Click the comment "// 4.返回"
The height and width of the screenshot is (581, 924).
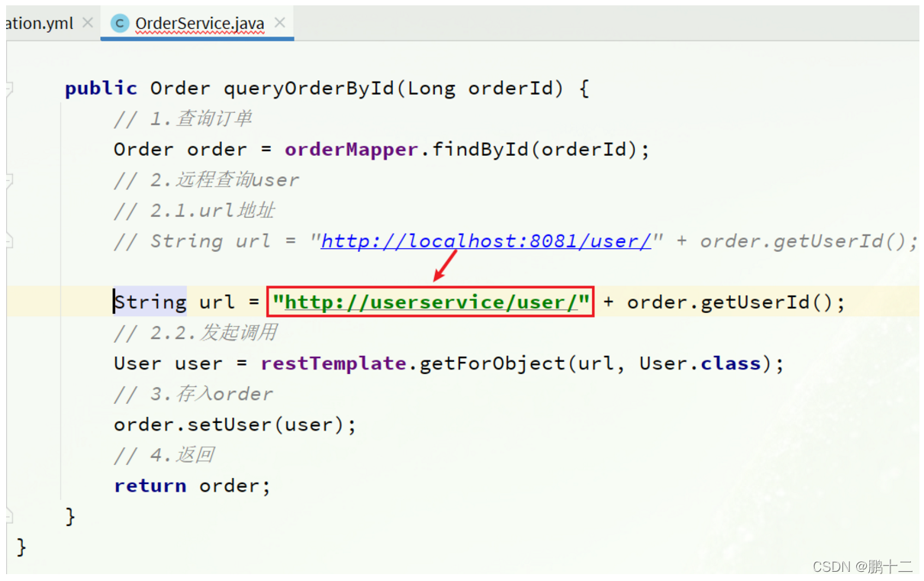pos(164,455)
